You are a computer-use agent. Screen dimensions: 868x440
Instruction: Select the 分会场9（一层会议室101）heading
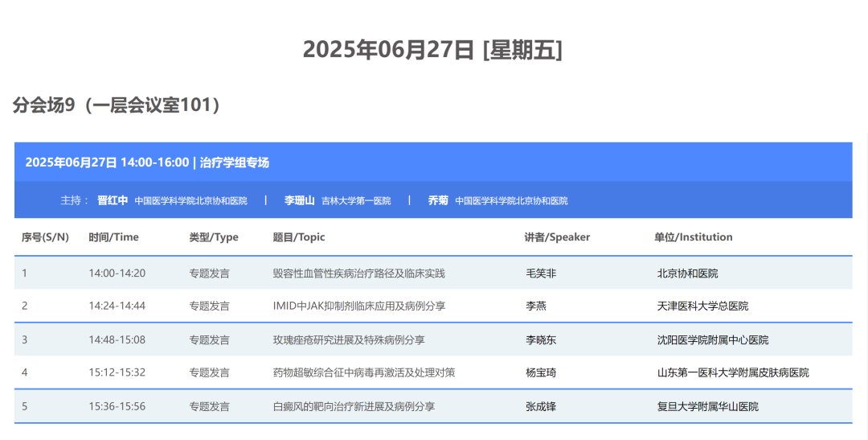[117, 105]
